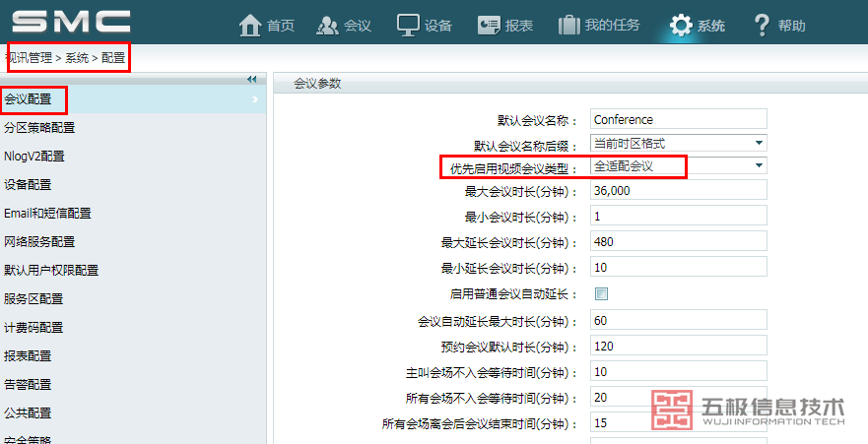868x444 pixels.
Task: Click the 最小延长会议时长 field
Action: (x=679, y=267)
